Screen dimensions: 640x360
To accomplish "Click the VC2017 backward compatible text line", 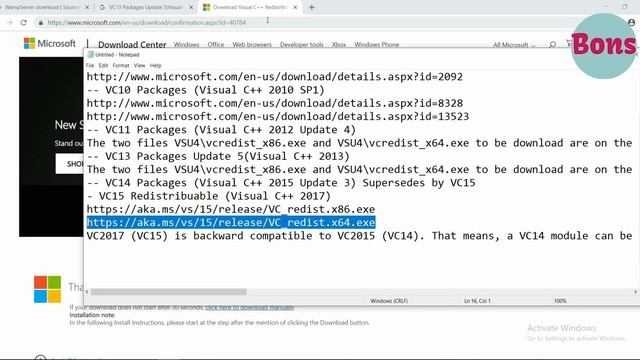I will [x=359, y=236].
